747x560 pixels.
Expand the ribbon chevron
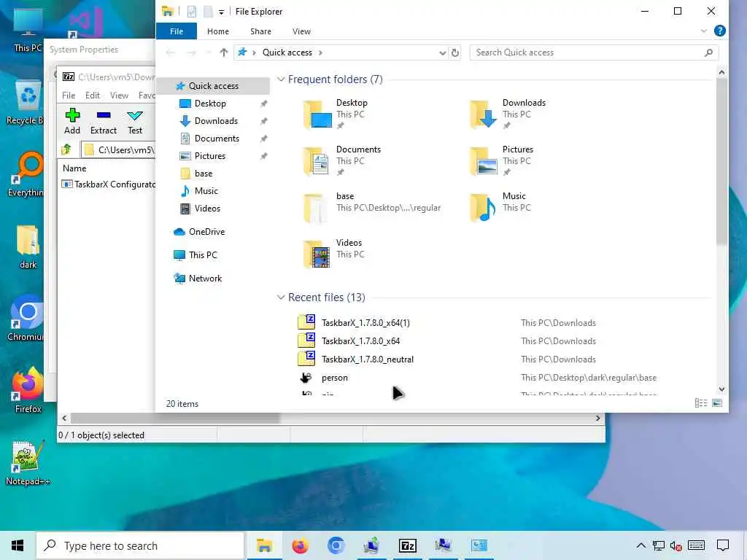coord(704,31)
